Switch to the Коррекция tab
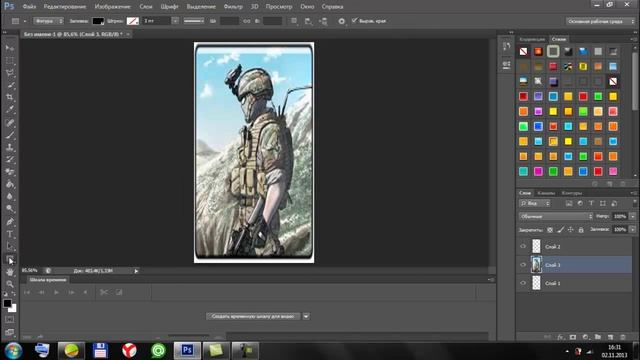The image size is (640, 360). [x=532, y=39]
